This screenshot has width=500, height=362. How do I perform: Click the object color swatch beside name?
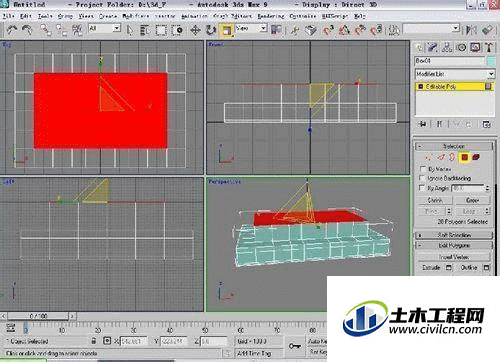tap(491, 61)
